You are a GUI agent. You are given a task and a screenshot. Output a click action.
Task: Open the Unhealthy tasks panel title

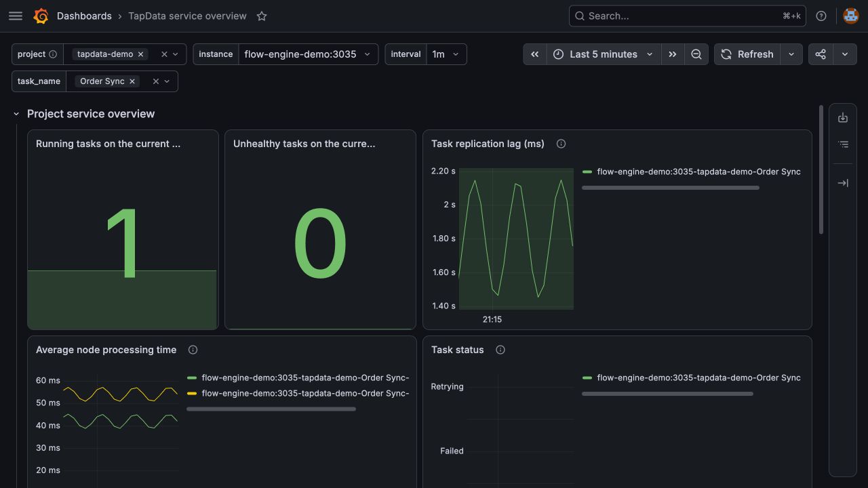tap(304, 144)
